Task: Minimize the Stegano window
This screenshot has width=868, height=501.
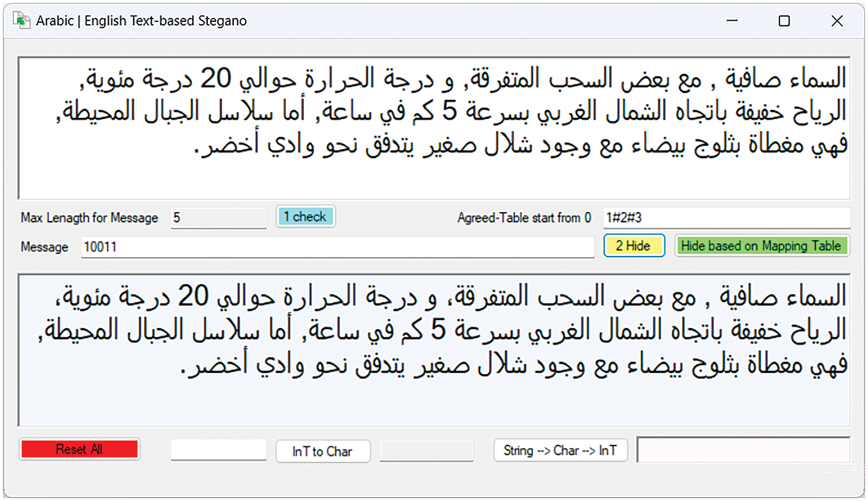Action: 732,21
